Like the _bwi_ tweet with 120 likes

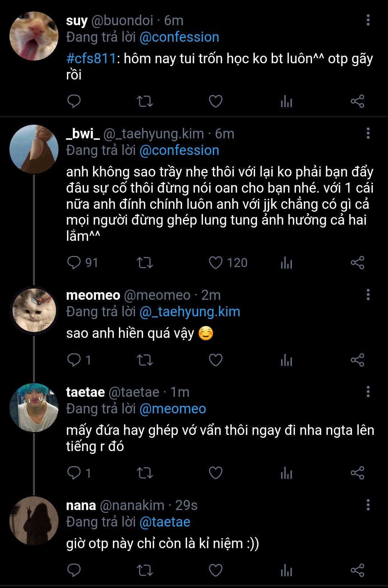tap(216, 263)
